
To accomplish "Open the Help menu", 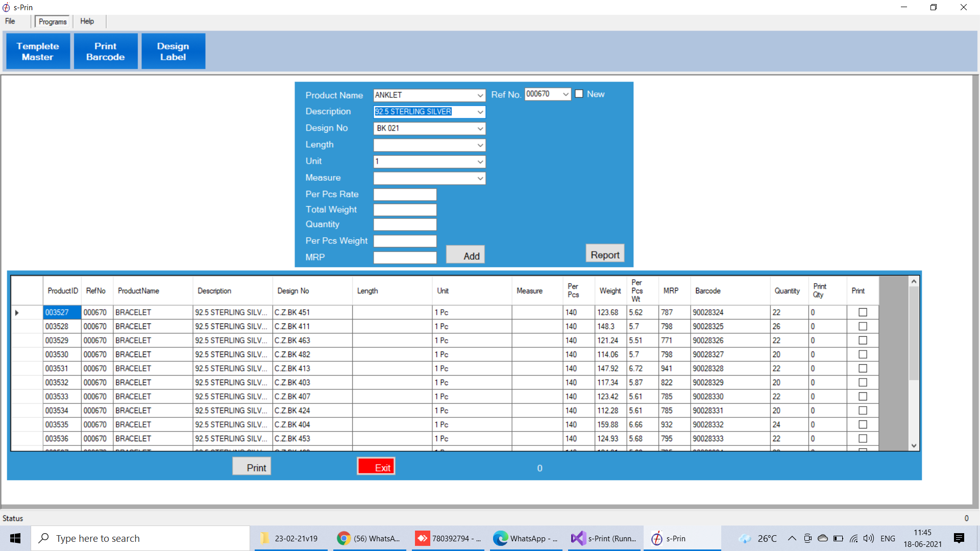I will 87,21.
